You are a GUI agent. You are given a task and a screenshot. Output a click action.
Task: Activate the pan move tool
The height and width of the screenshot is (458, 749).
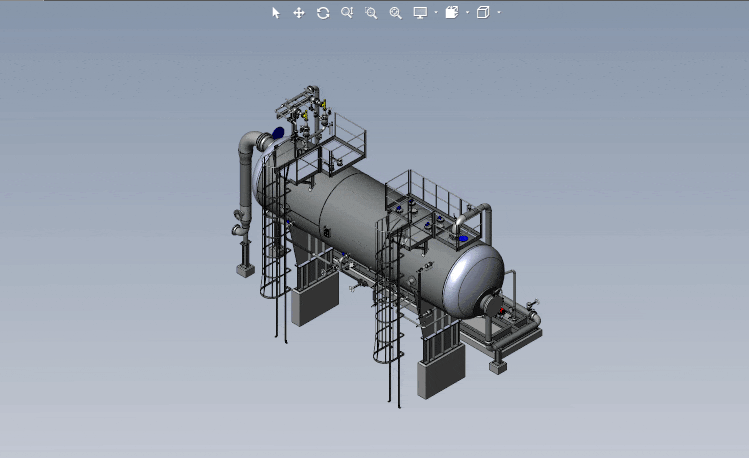(x=299, y=13)
